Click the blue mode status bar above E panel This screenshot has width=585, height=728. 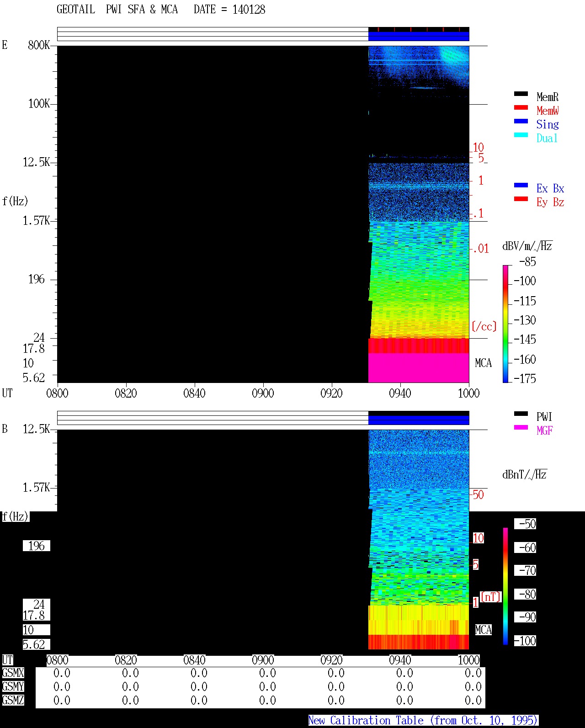coord(419,36)
